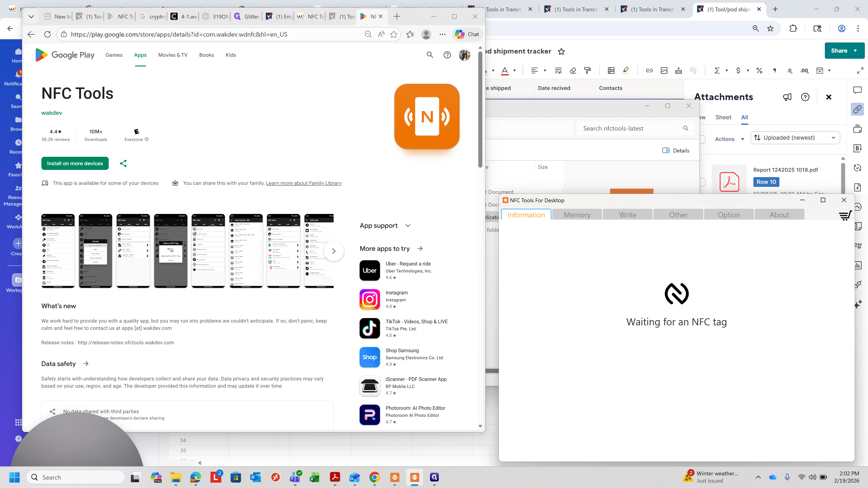Open the Share button dropdown arrow

[x=855, y=51]
